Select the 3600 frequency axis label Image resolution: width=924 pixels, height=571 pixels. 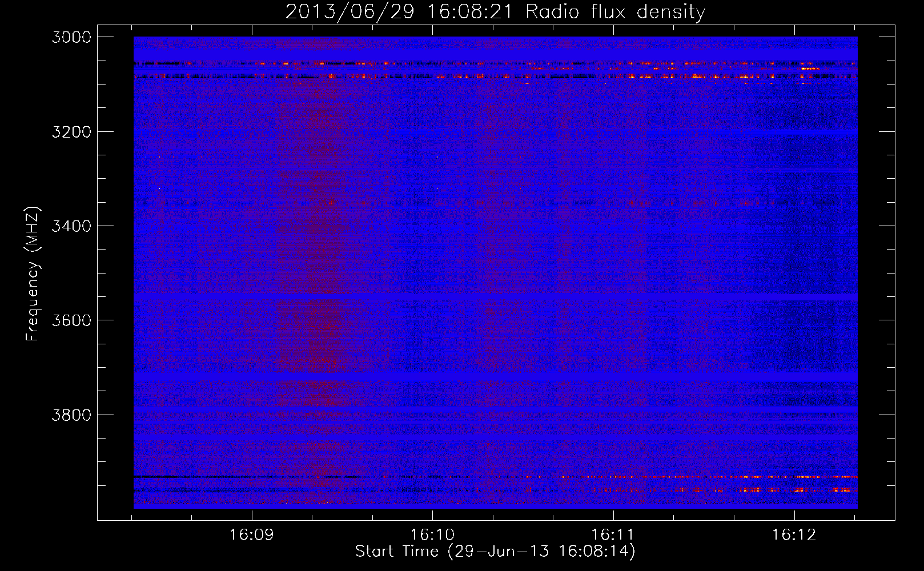[71, 320]
